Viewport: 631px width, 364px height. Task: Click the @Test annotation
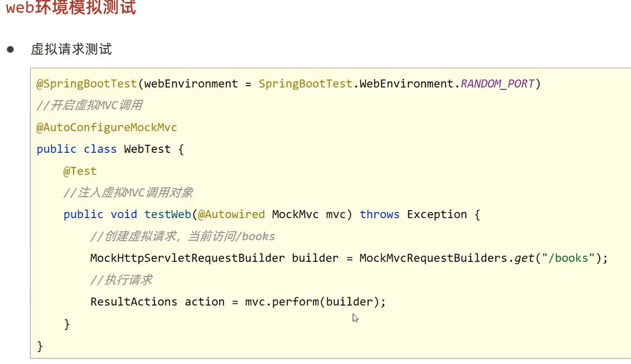click(x=80, y=171)
